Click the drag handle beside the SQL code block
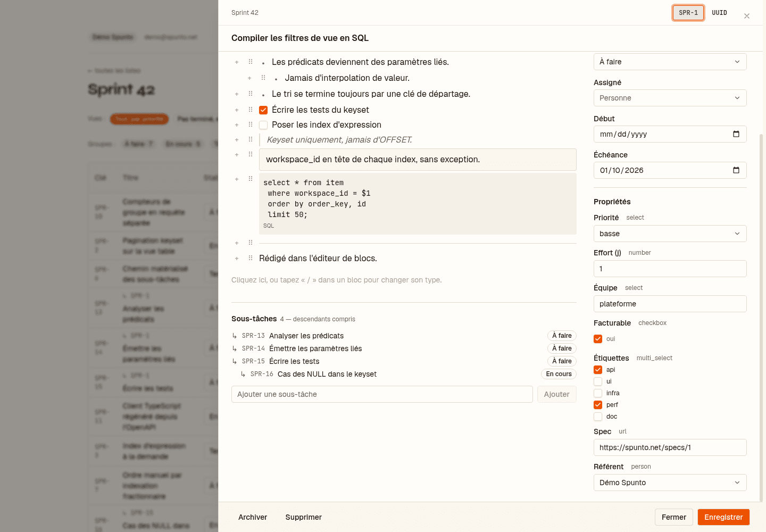 [251, 179]
